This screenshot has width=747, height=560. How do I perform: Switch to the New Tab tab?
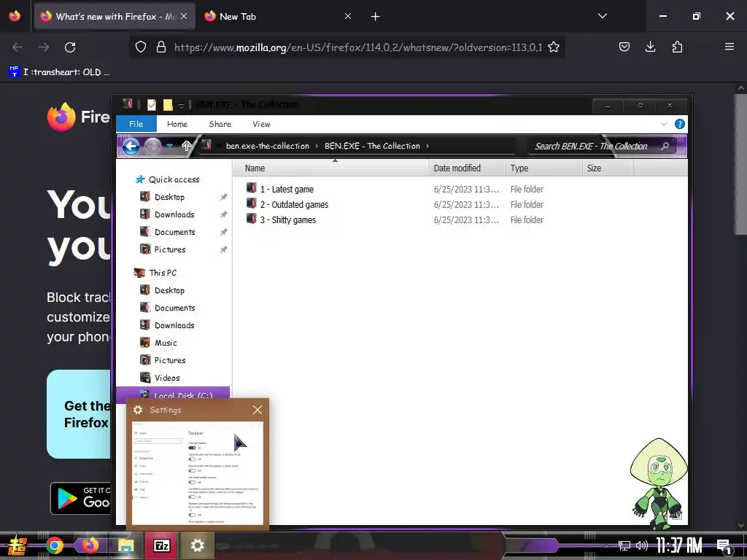277,17
